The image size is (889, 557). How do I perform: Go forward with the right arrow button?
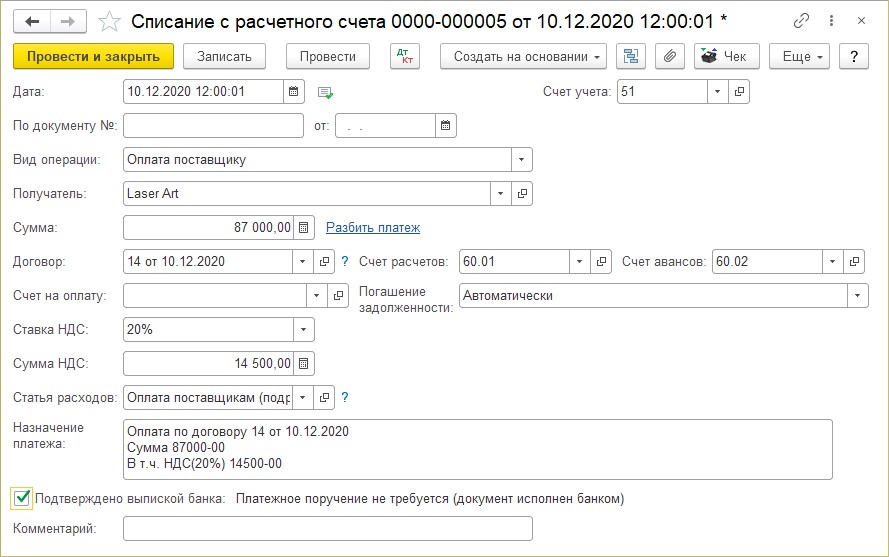68,22
